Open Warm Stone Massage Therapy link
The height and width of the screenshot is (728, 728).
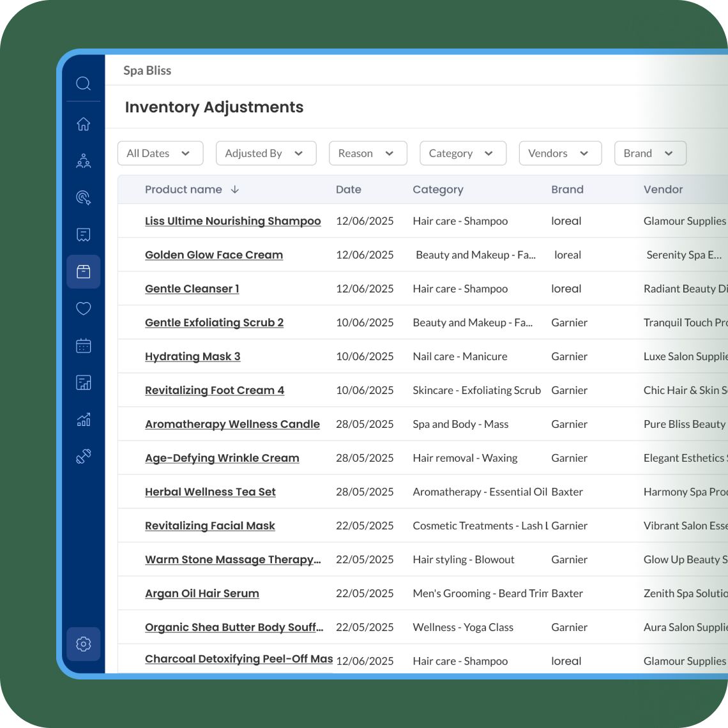coord(232,560)
